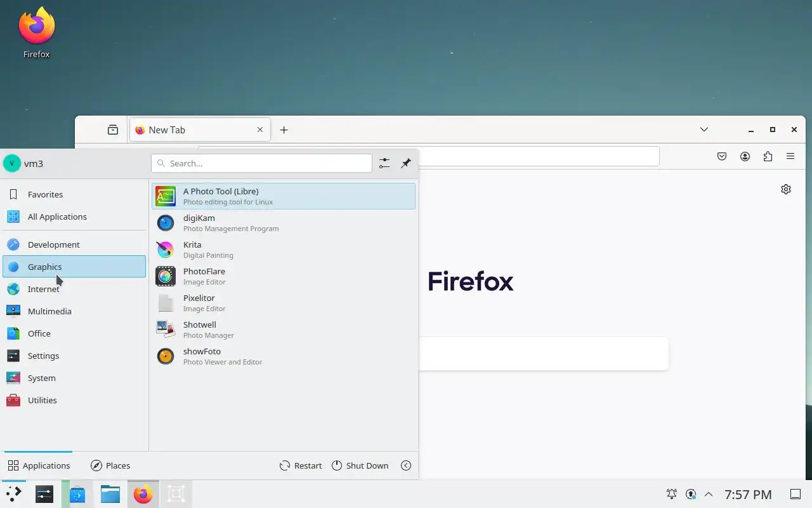Open the Pixelitor image editor entry
This screenshot has height=508, width=812.
tap(284, 303)
